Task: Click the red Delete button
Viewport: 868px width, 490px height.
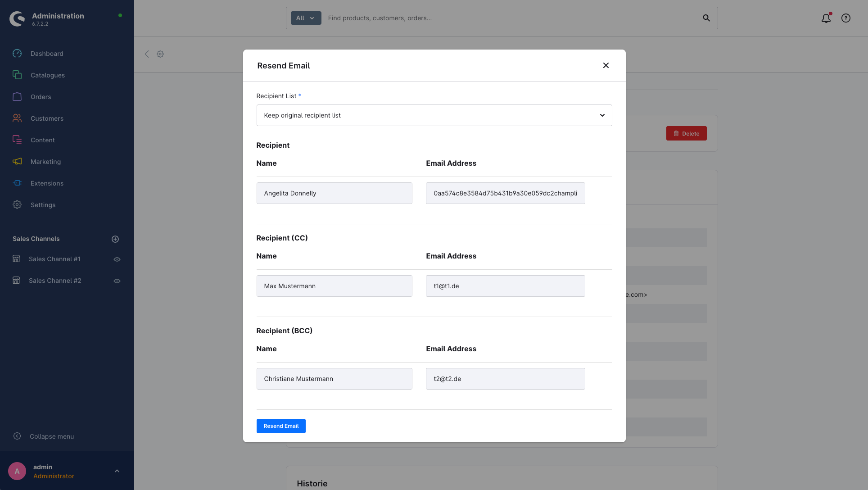Action: click(x=686, y=133)
